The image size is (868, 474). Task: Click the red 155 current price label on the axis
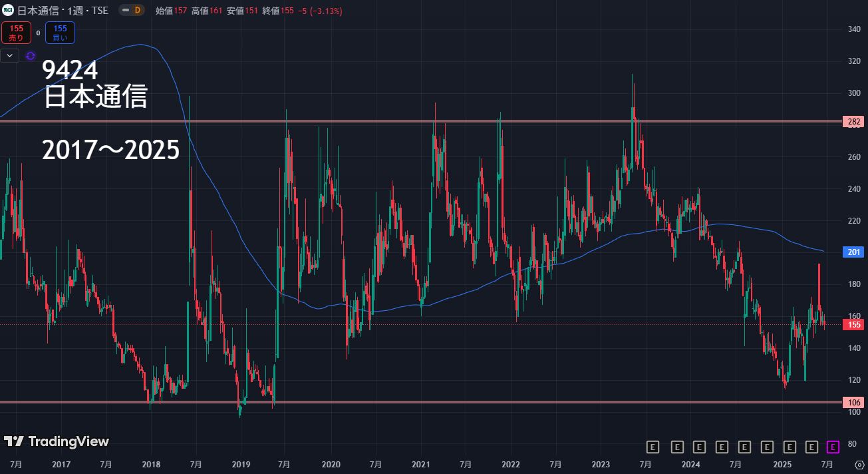pyautogui.click(x=855, y=325)
